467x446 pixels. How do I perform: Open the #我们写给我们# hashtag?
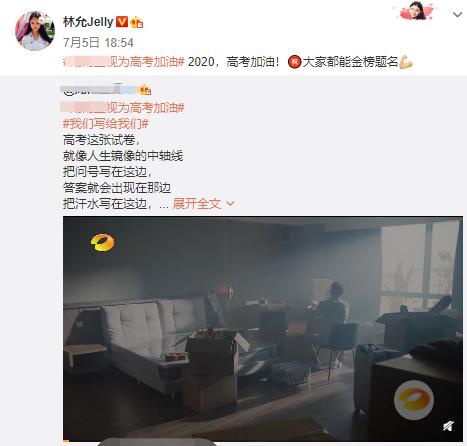(105, 124)
